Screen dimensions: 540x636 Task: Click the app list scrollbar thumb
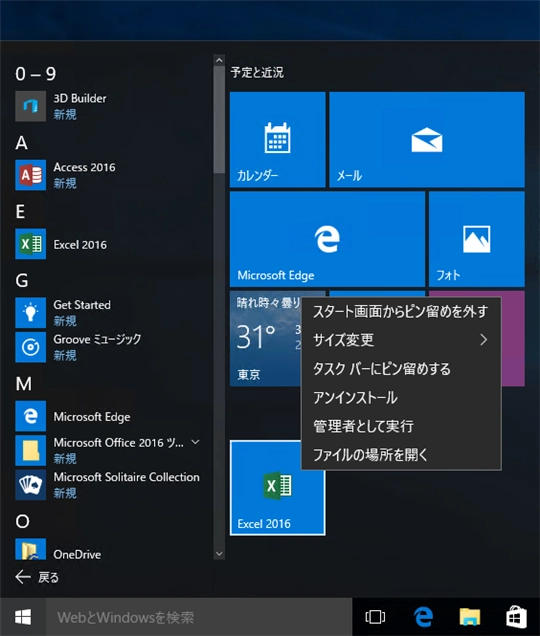219,120
